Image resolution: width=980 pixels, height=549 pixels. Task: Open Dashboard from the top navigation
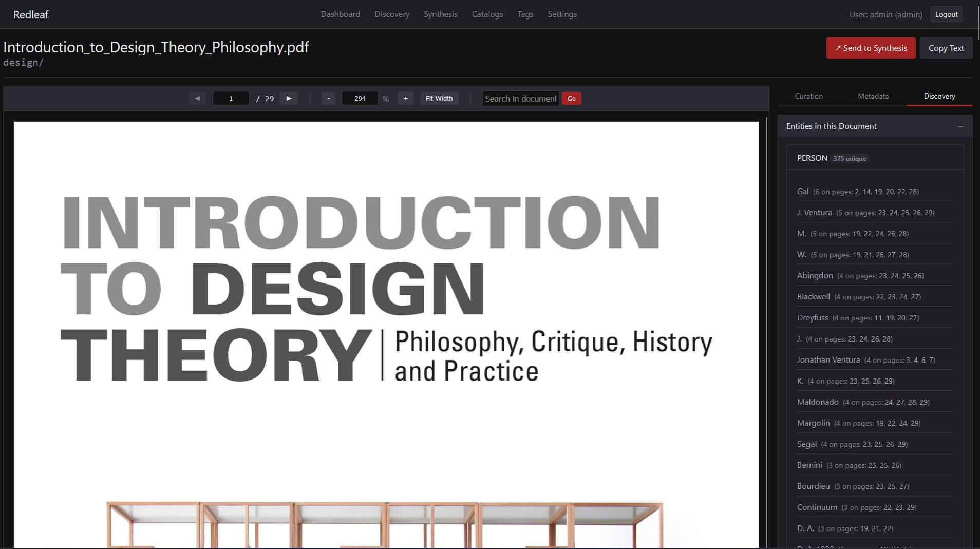click(x=340, y=14)
